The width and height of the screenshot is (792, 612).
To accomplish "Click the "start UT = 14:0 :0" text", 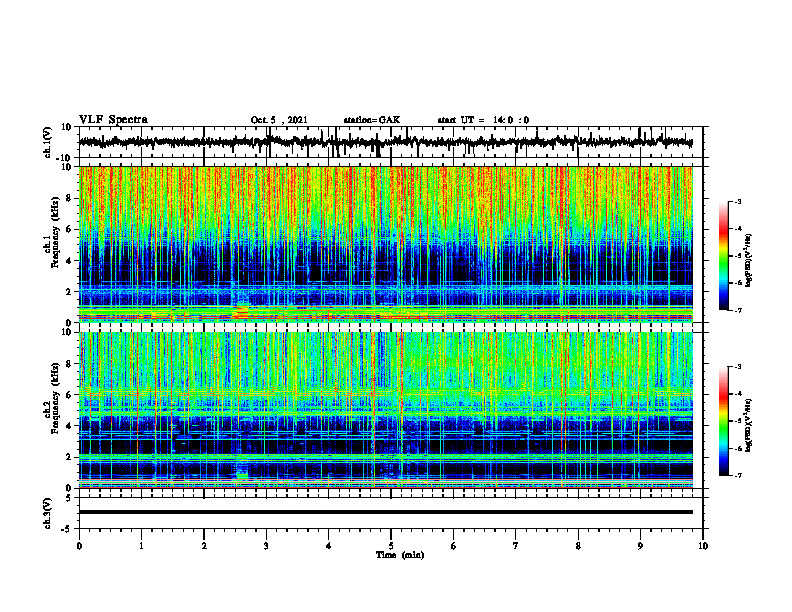I will click(483, 120).
